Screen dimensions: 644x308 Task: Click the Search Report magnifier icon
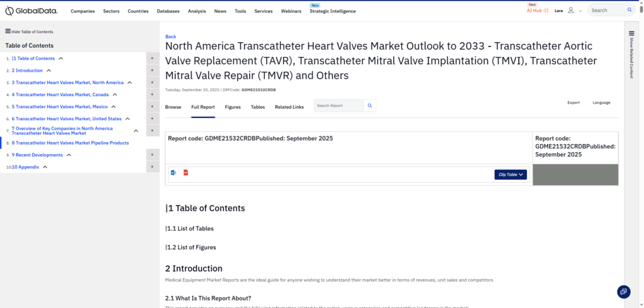click(370, 106)
